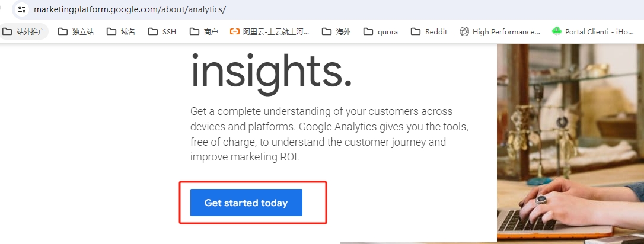Expand the quora bookmarks folder

click(x=380, y=31)
